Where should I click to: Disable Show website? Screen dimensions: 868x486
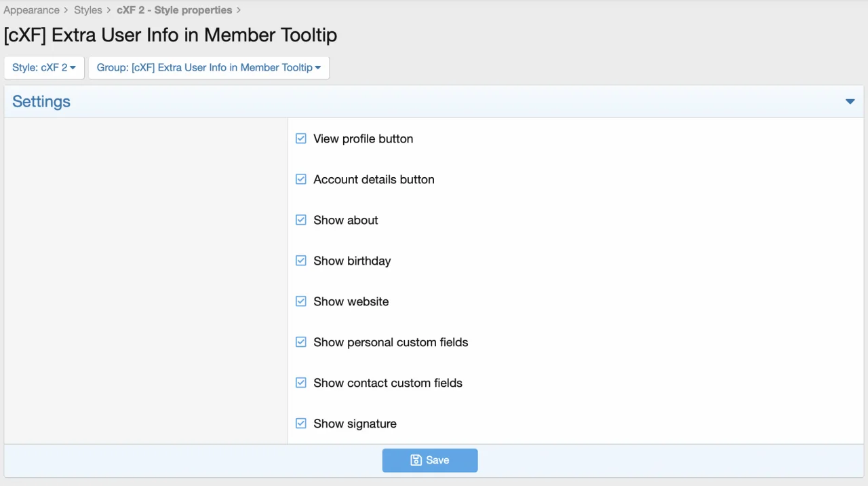pyautogui.click(x=300, y=301)
